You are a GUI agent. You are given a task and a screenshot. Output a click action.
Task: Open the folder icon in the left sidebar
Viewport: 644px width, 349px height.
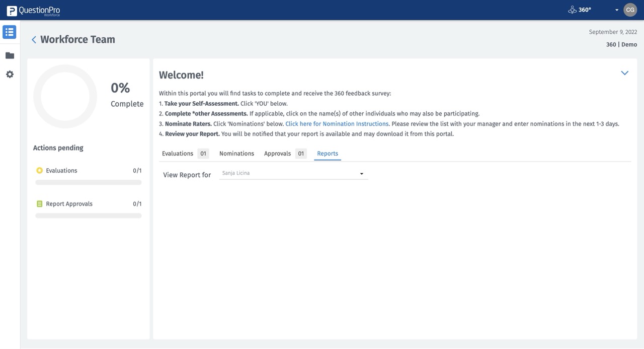coord(9,54)
